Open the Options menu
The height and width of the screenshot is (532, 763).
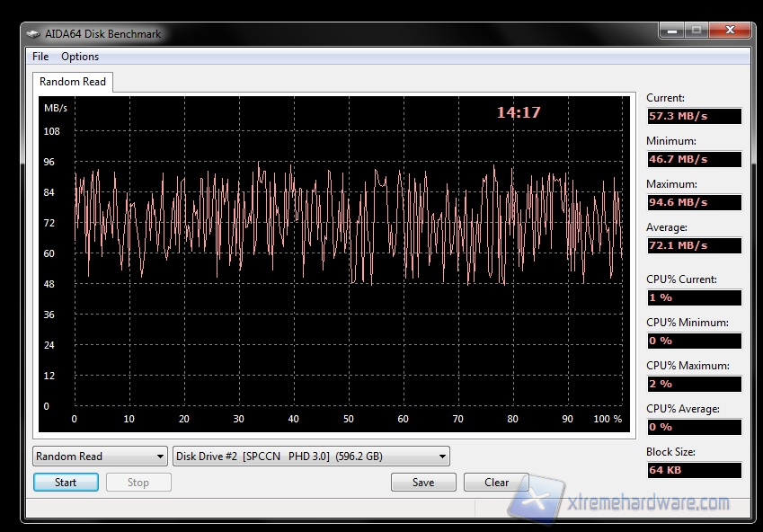tap(80, 57)
